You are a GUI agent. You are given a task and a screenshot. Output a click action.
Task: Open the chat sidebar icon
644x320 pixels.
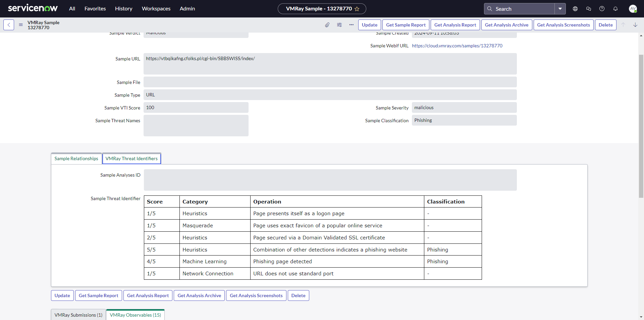point(589,9)
